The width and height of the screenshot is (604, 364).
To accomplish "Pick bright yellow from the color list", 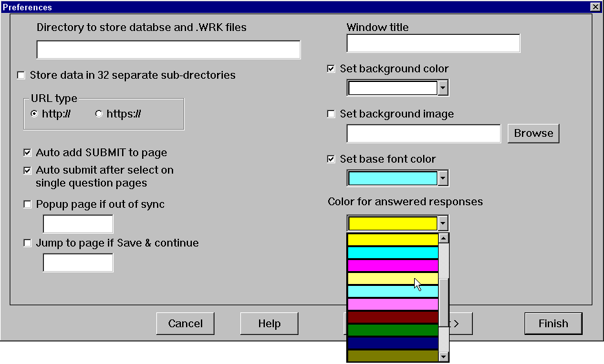I will click(393, 239).
